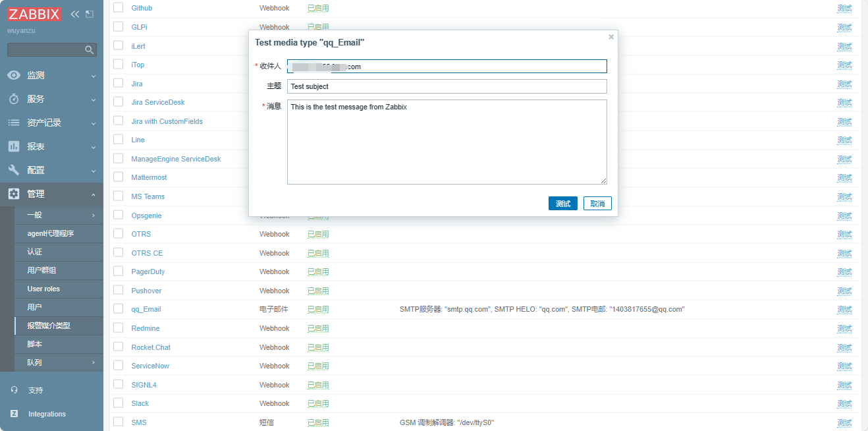This screenshot has height=431, width=868.
Task: Toggle 已启用 status for qq_Email
Action: (318, 309)
